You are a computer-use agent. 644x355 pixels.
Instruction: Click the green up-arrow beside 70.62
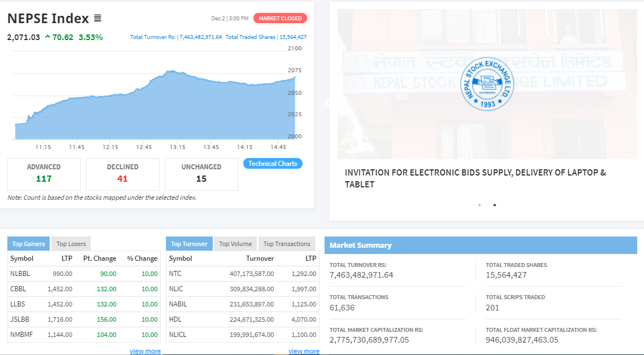point(47,37)
